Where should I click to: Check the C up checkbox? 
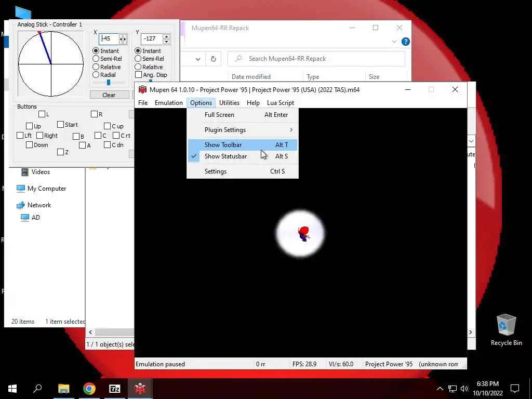tap(107, 126)
